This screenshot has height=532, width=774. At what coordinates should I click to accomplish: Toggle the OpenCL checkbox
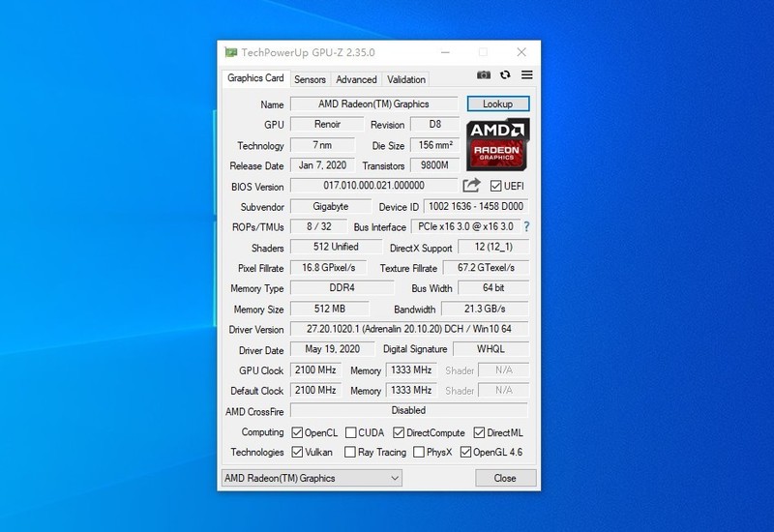297,432
